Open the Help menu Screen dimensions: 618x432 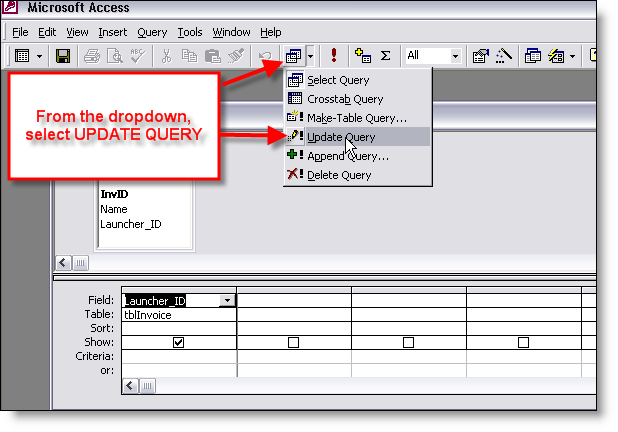point(271,32)
